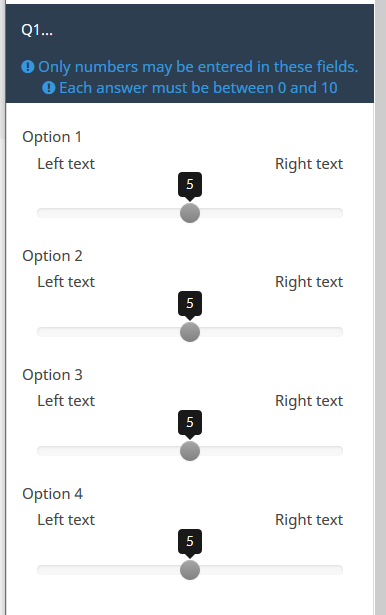Click the info icon beside 'Only numbers' message
Screen dimensions: 386x615
click(x=27, y=67)
